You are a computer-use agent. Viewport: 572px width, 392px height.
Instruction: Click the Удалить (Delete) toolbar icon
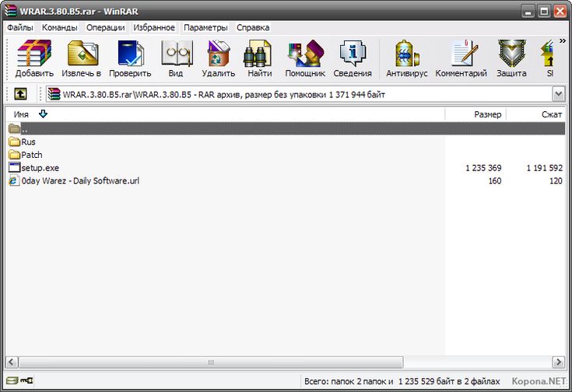(x=218, y=53)
